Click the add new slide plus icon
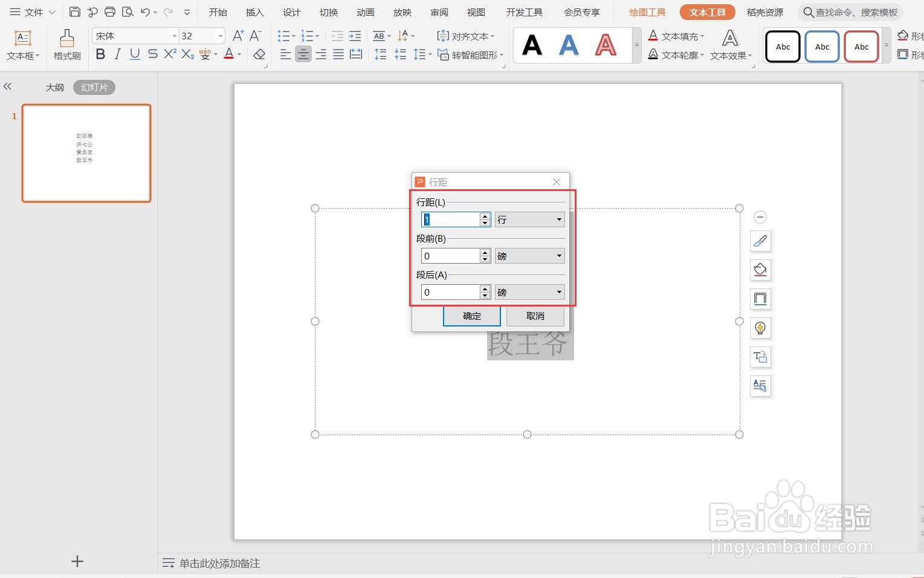This screenshot has width=924, height=578. click(77, 561)
